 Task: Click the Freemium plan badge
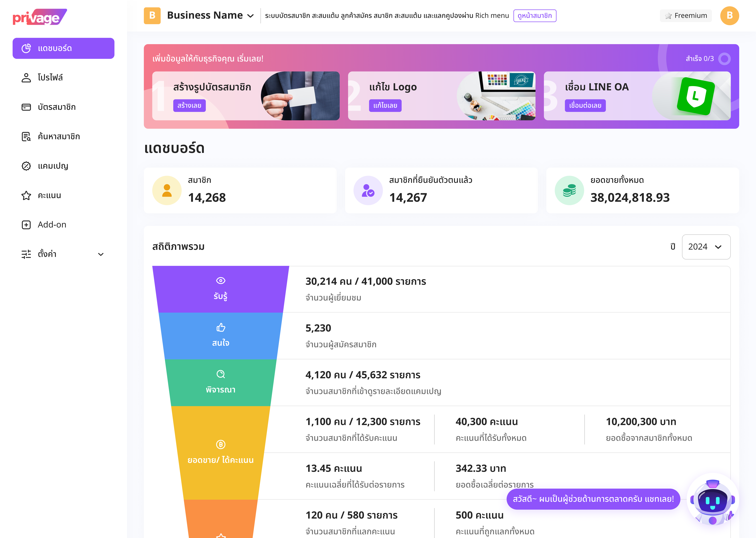[x=686, y=16]
